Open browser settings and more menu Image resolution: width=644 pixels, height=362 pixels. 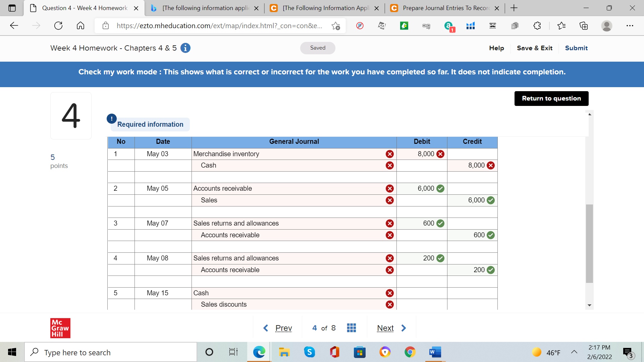point(630,26)
